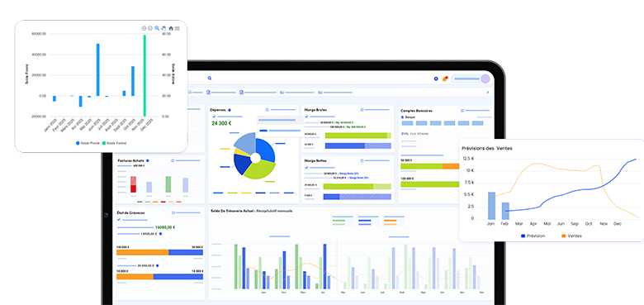This screenshot has width=644, height=305.
Task: Click the first bank account tile in Comptes Bancaires
Action: tap(407, 123)
